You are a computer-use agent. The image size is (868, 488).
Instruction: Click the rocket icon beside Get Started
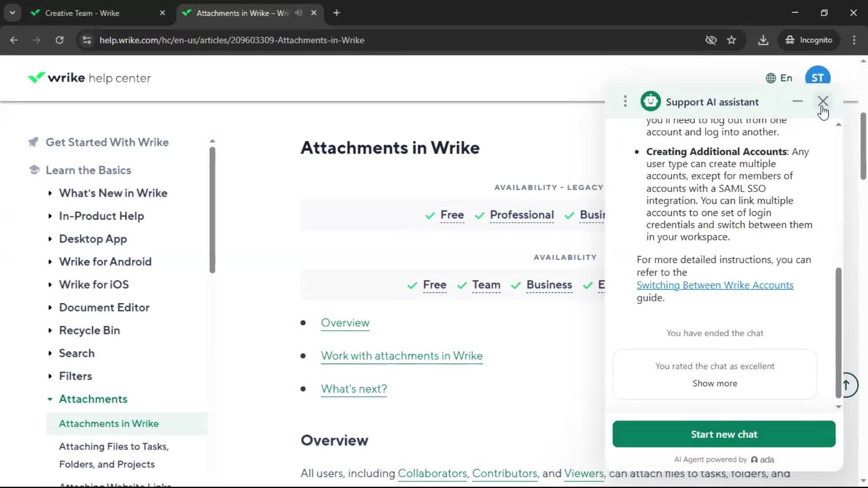(33, 142)
